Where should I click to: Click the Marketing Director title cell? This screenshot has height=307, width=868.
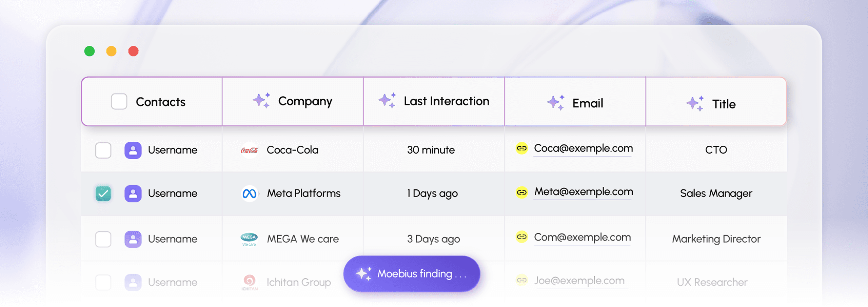point(716,239)
